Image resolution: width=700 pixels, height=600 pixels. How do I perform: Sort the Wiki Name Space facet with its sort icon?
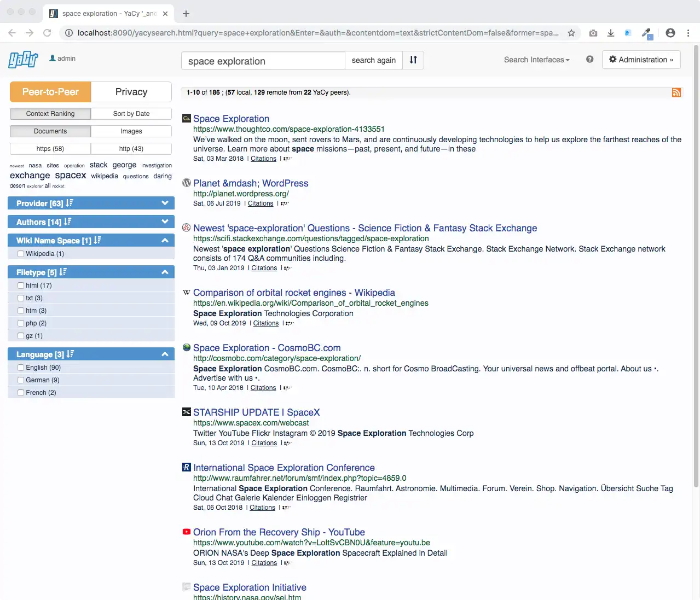pyautogui.click(x=97, y=240)
